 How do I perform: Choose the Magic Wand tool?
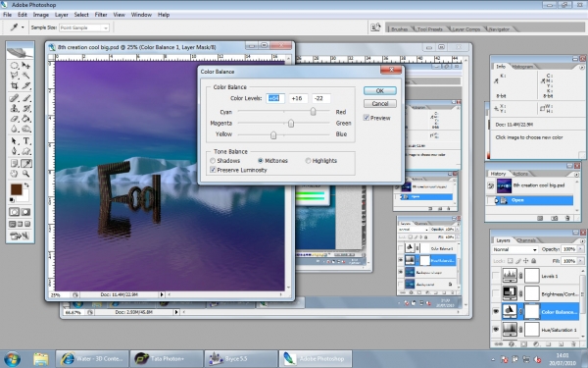point(25,76)
